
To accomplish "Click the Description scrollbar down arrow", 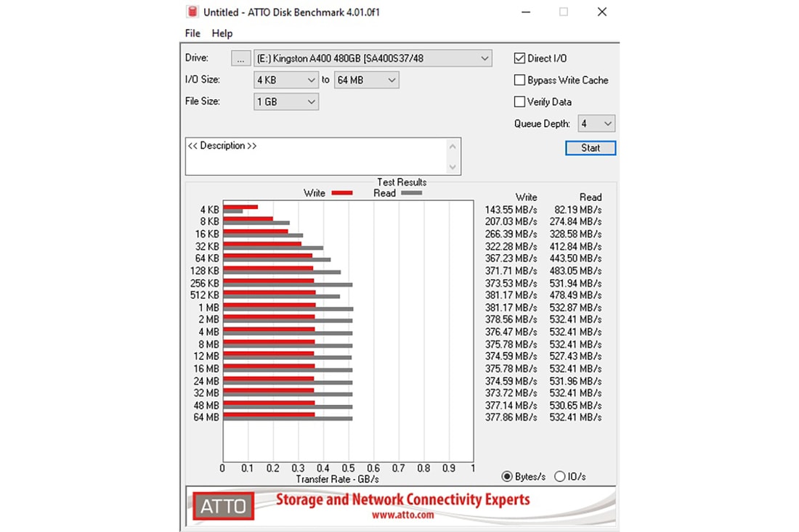I will tap(453, 167).
